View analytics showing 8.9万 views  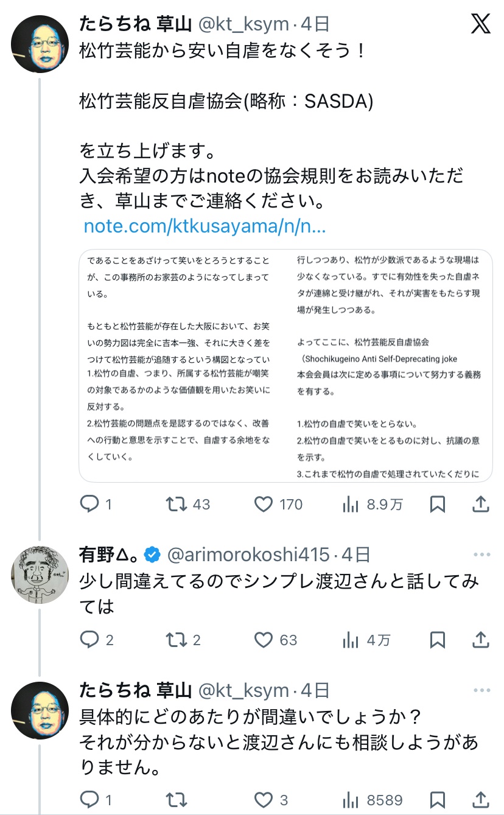[351, 504]
